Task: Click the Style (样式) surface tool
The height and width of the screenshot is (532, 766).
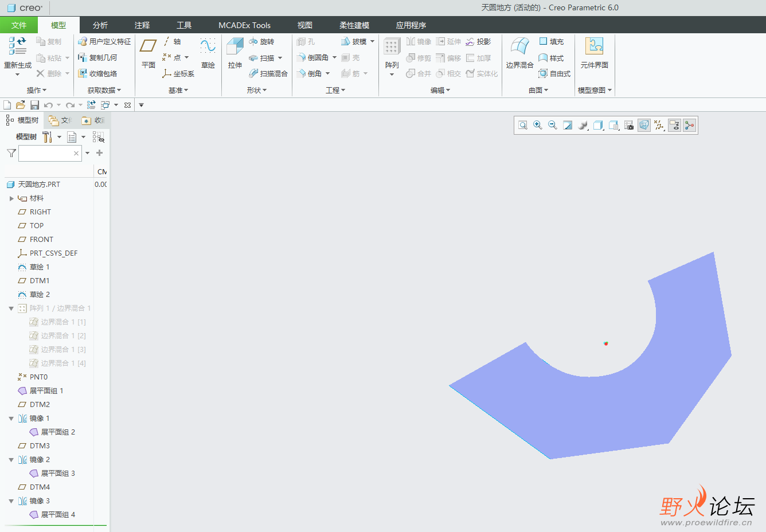Action: 551,58
